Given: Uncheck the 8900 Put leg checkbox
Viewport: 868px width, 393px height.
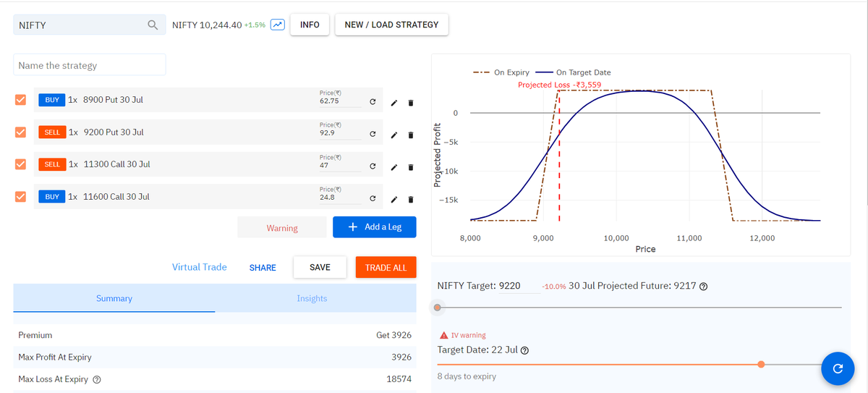Looking at the screenshot, I should pyautogui.click(x=20, y=100).
